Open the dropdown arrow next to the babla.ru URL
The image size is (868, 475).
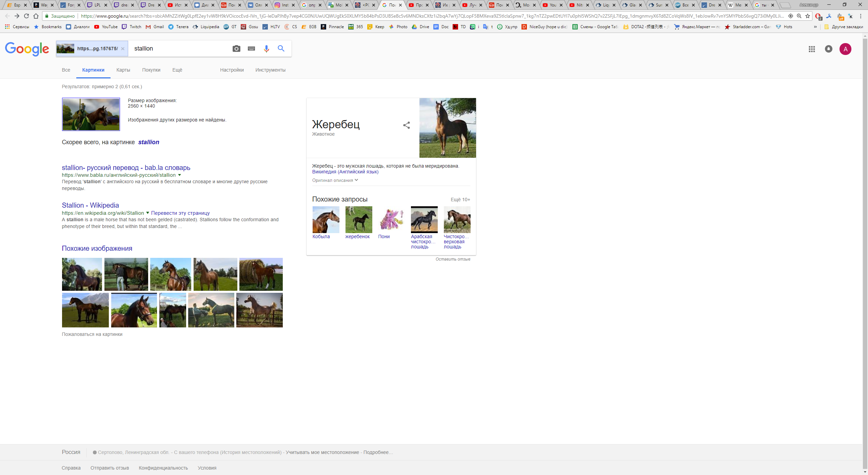tap(179, 175)
